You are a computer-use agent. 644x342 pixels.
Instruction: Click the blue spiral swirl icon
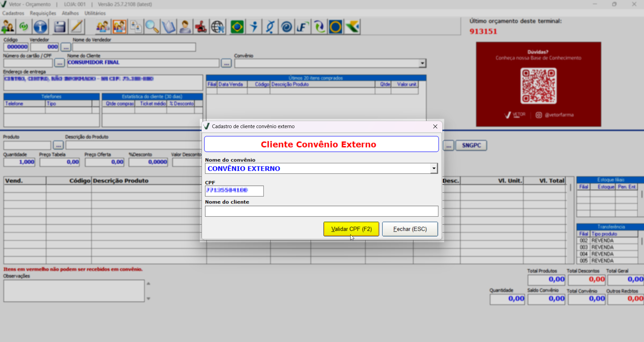pyautogui.click(x=287, y=27)
